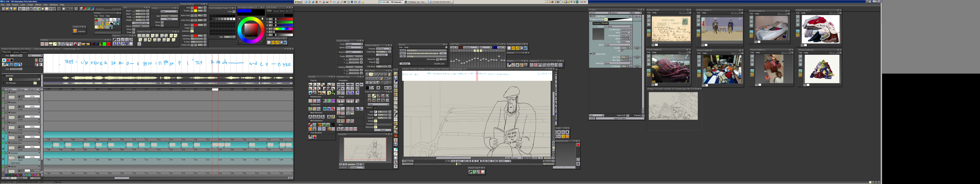Select the black dot pen in Time Line notes
This screenshot has height=184, width=980.
12,60
